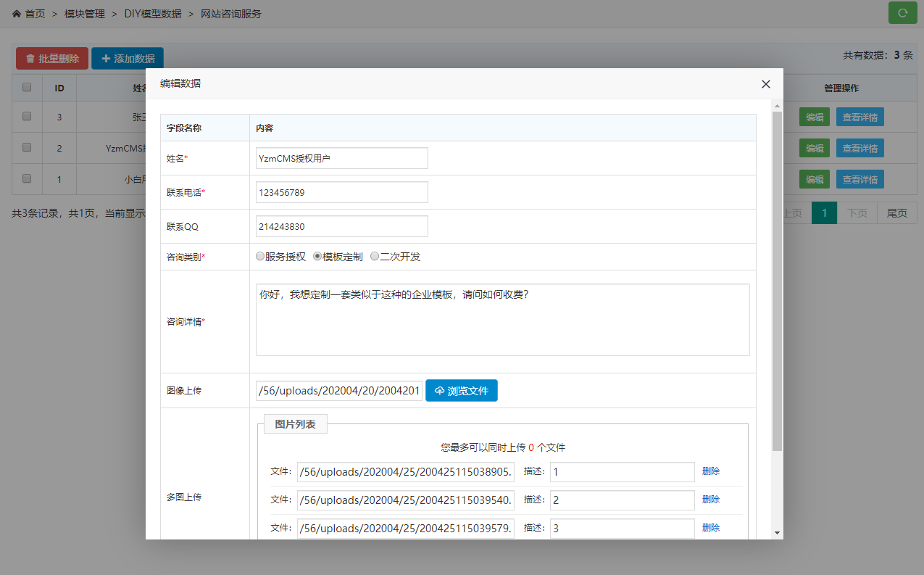
Task: Click the 批量删除 trash button
Action: (52, 59)
